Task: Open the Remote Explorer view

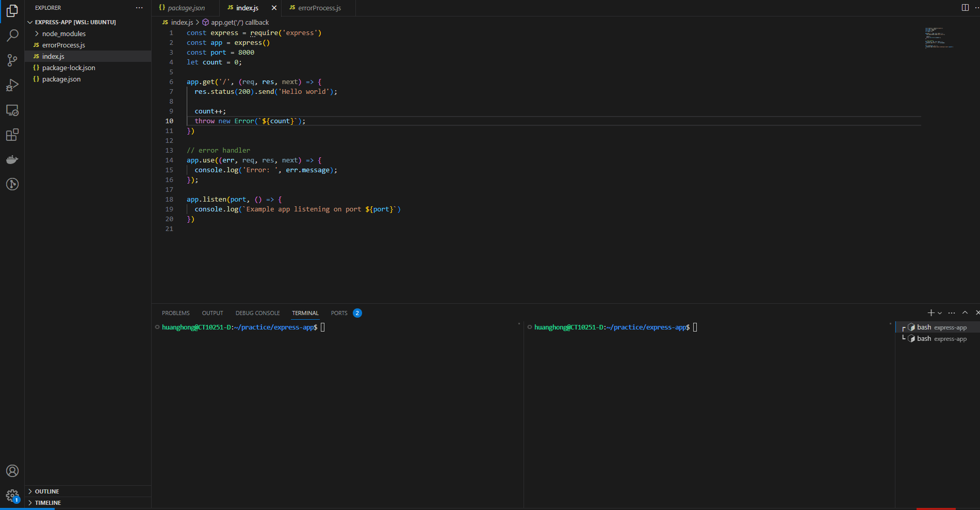Action: [12, 110]
